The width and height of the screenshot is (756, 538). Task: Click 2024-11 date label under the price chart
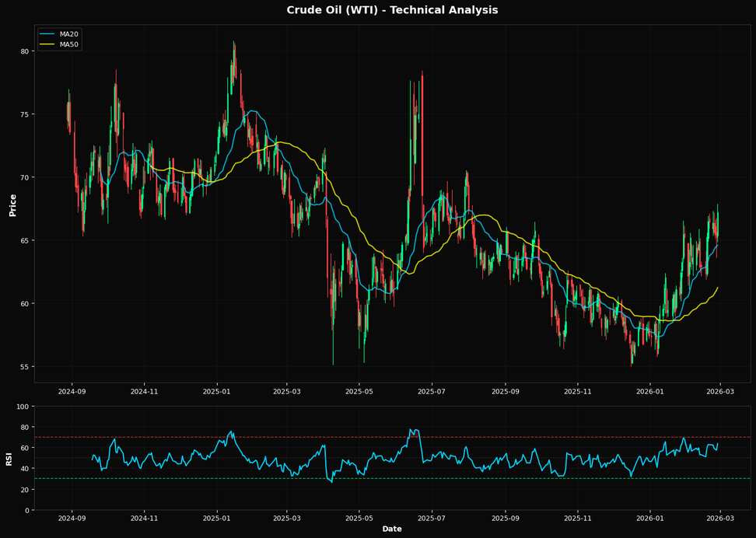[144, 391]
